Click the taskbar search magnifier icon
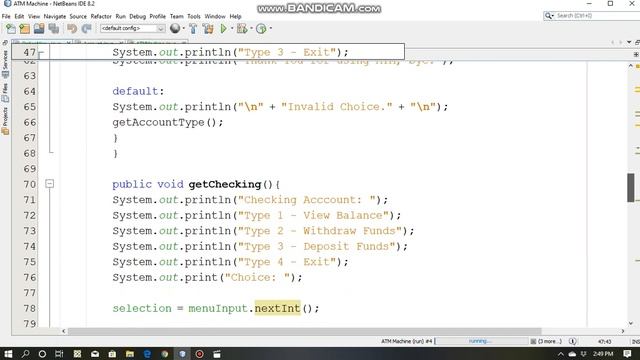The image size is (640, 360). coord(25,354)
